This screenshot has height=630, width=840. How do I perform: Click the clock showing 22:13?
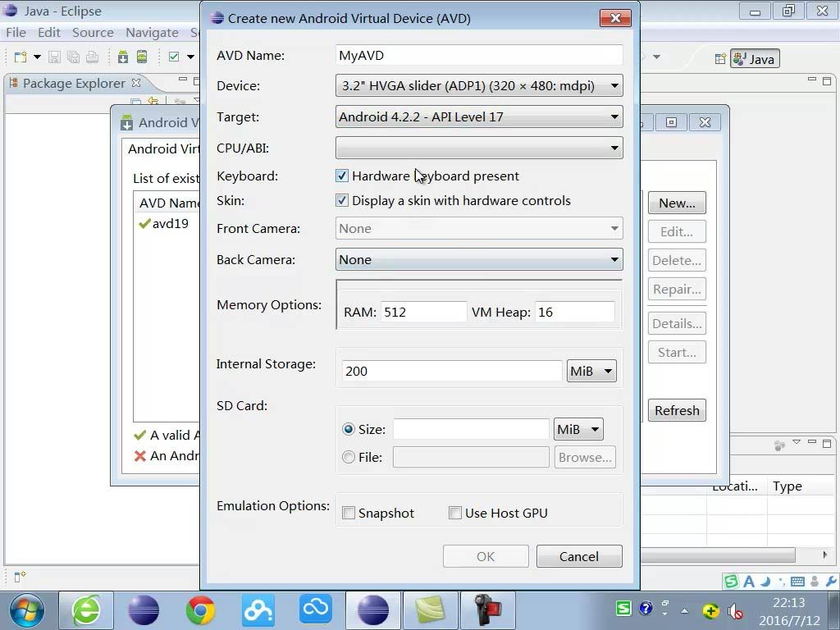click(788, 603)
